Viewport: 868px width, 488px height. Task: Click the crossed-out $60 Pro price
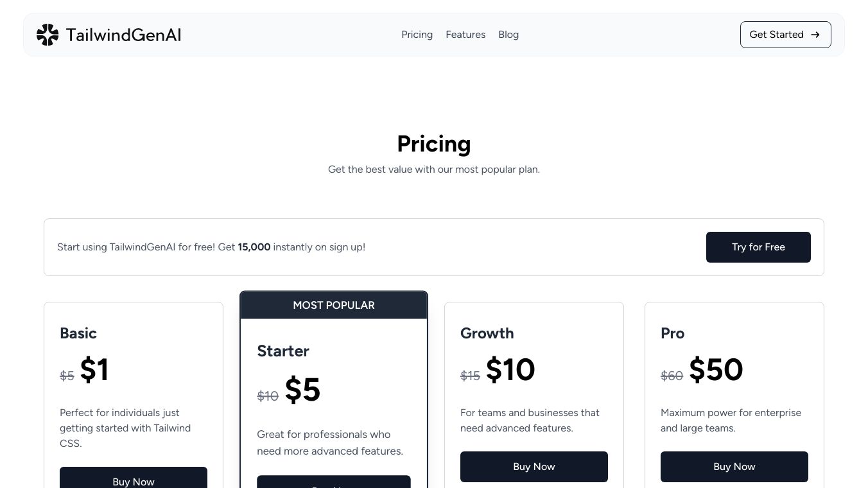672,376
